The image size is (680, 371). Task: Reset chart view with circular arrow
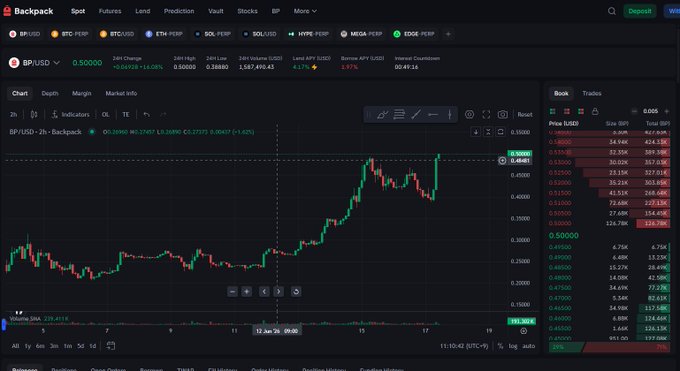tap(296, 292)
